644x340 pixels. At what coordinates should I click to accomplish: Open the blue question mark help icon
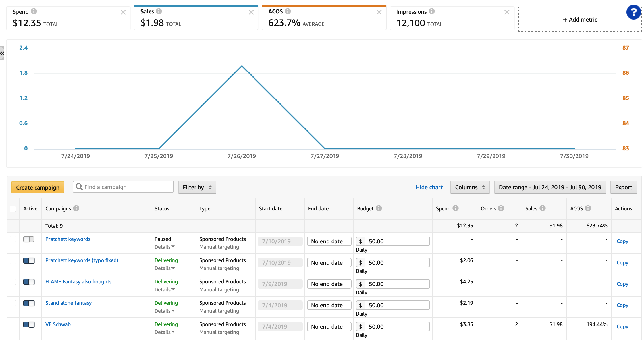click(633, 12)
